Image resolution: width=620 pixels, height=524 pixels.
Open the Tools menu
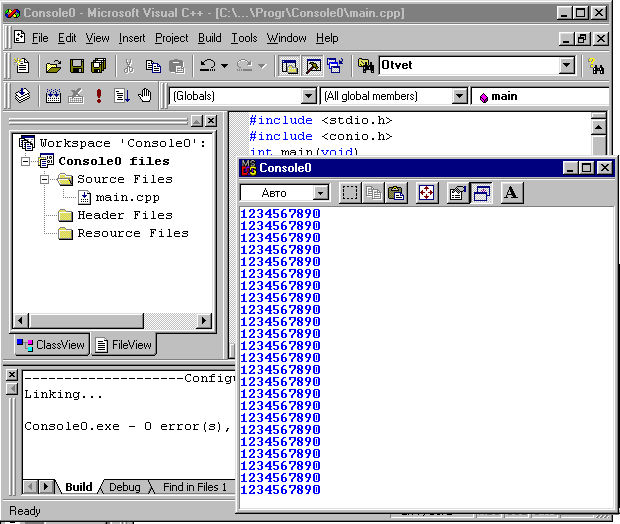244,38
